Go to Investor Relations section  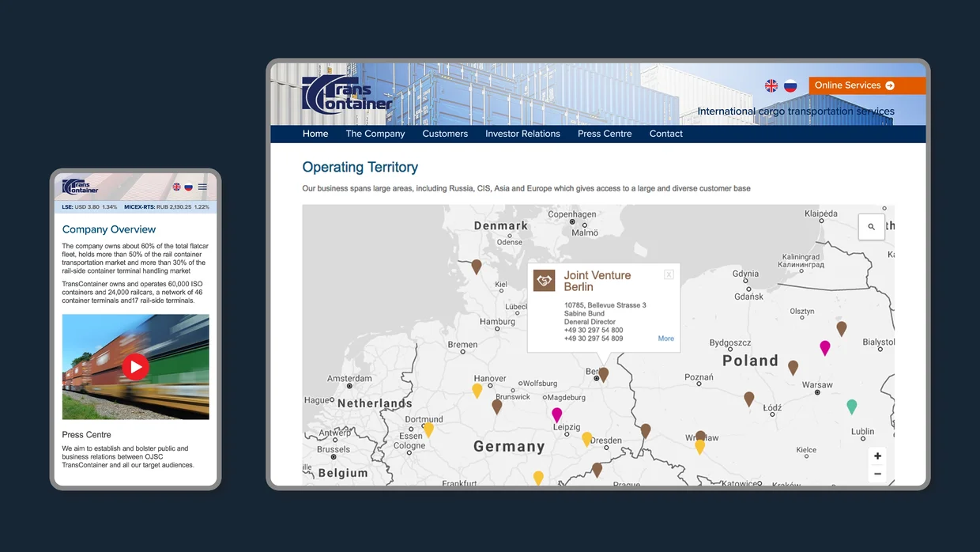click(522, 134)
